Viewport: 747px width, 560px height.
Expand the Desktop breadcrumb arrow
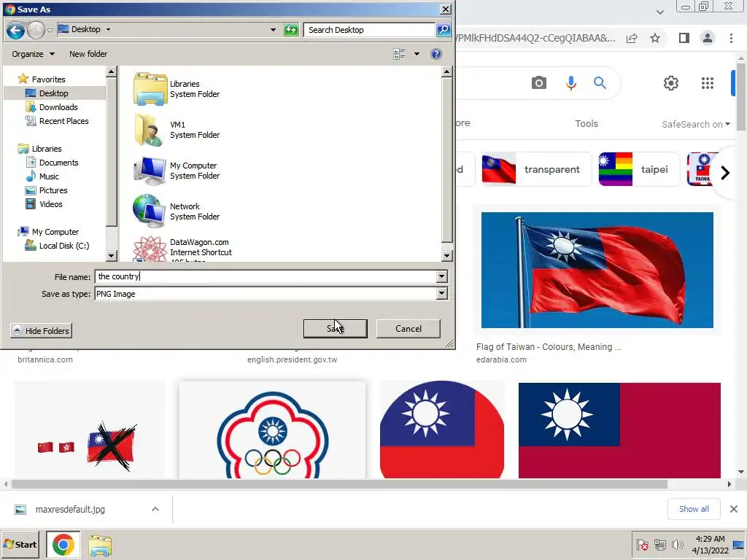coord(108,29)
